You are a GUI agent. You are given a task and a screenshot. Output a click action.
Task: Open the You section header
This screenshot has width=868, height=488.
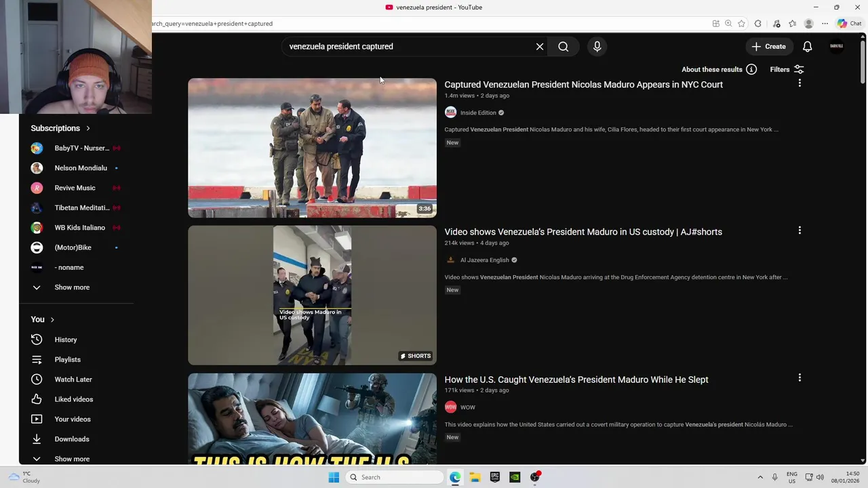pos(42,319)
